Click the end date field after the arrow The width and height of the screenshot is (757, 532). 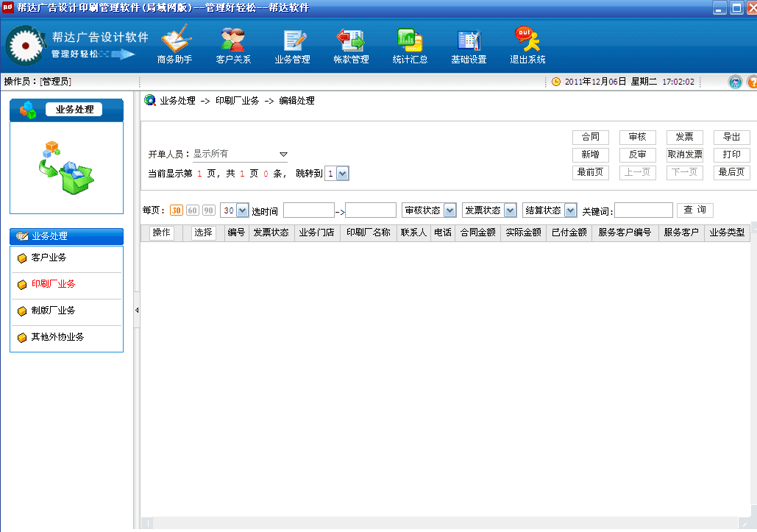pyautogui.click(x=371, y=210)
